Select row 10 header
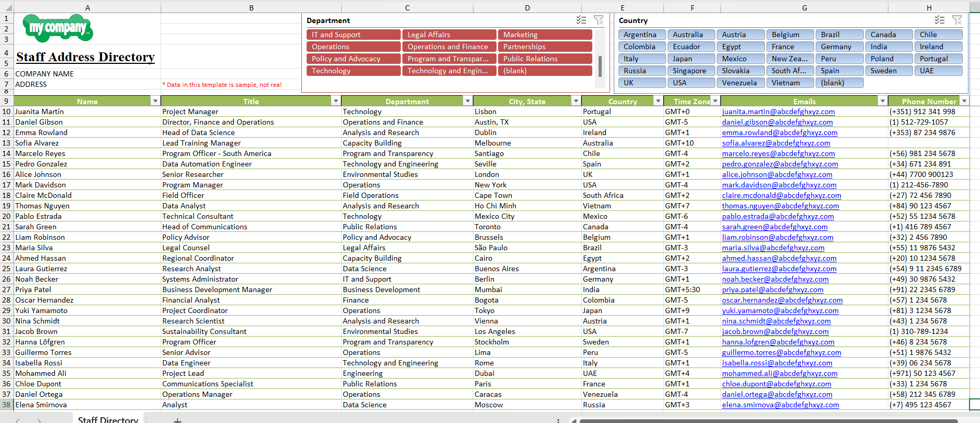The width and height of the screenshot is (980, 423). pos(6,112)
